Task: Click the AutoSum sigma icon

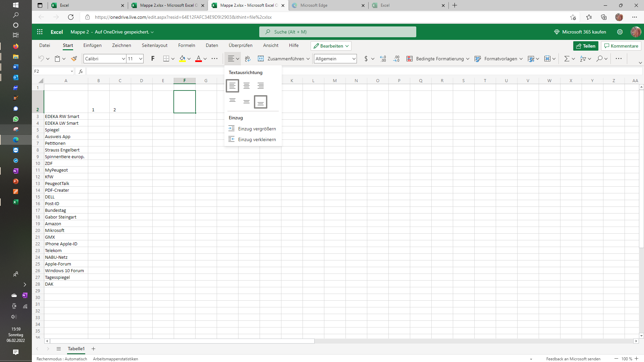Action: tap(567, 59)
